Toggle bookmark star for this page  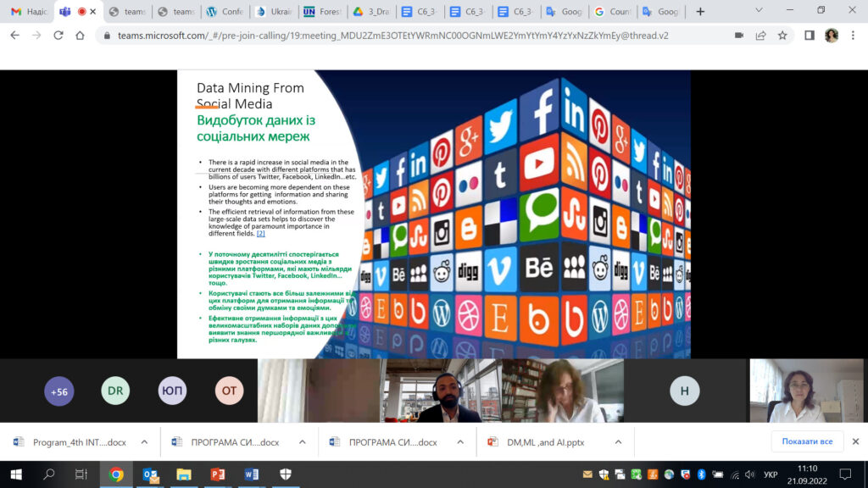coord(782,36)
